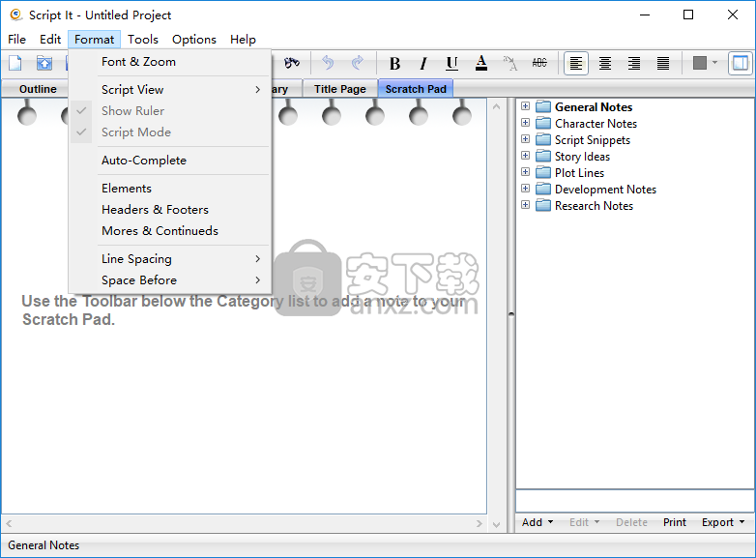
Task: Click the ABC strikethrough icon
Action: (539, 63)
